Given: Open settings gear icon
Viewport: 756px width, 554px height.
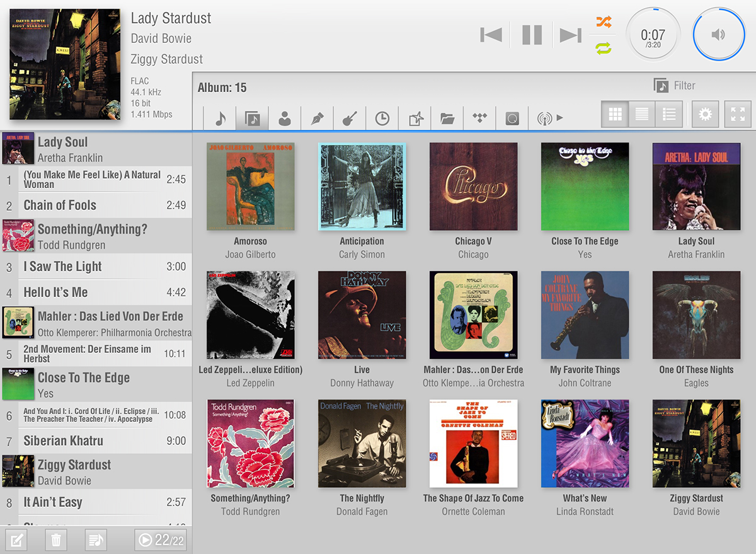Looking at the screenshot, I should [705, 114].
